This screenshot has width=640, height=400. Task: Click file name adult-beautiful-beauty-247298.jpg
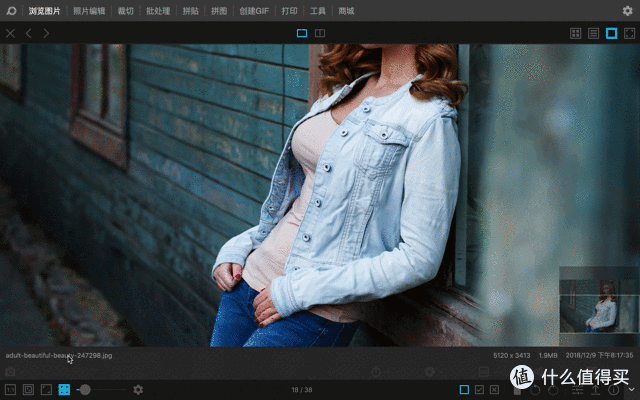point(59,356)
